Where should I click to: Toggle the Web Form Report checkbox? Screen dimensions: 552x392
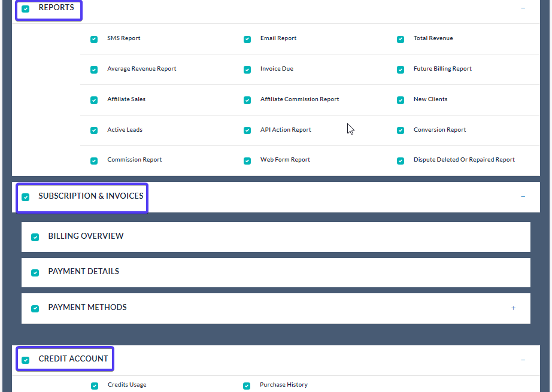point(247,161)
